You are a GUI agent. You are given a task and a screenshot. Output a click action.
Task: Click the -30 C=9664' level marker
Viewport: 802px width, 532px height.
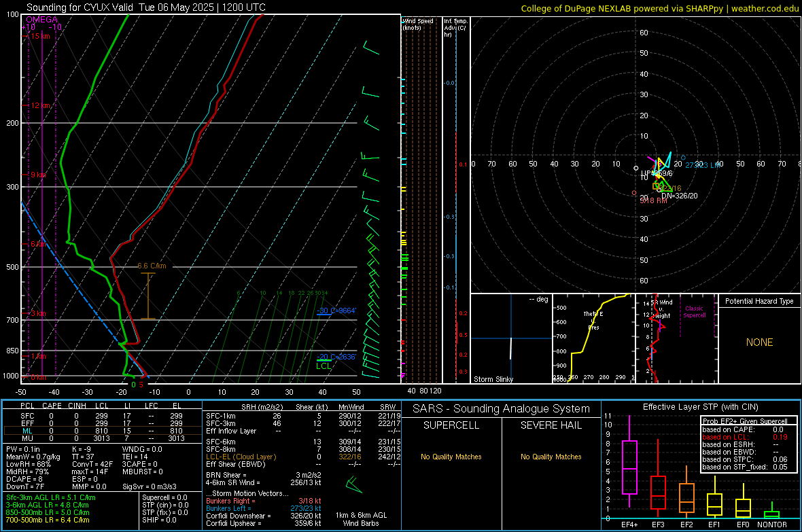[x=336, y=311]
